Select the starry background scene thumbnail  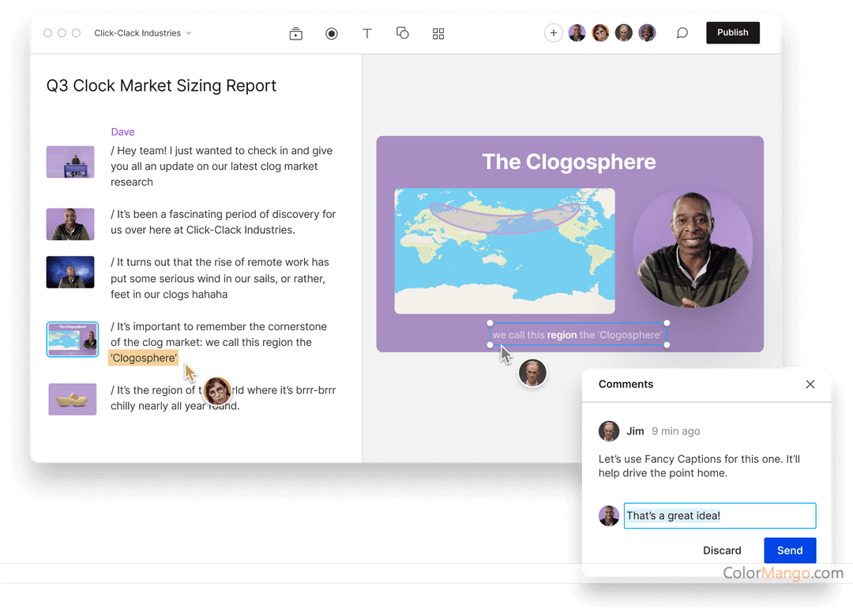pyautogui.click(x=70, y=272)
